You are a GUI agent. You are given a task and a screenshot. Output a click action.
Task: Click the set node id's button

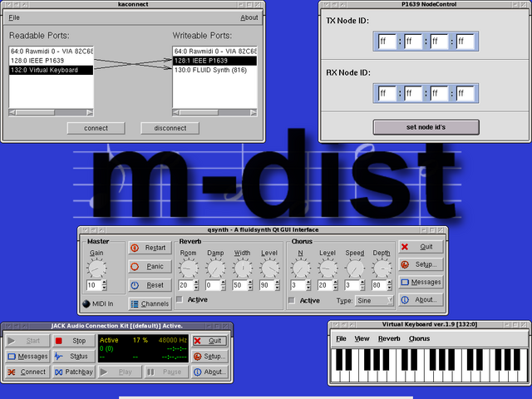(426, 127)
